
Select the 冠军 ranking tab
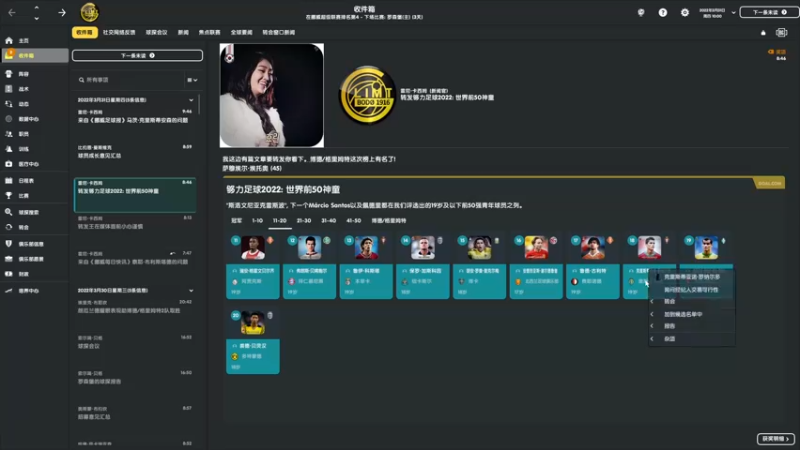point(237,220)
